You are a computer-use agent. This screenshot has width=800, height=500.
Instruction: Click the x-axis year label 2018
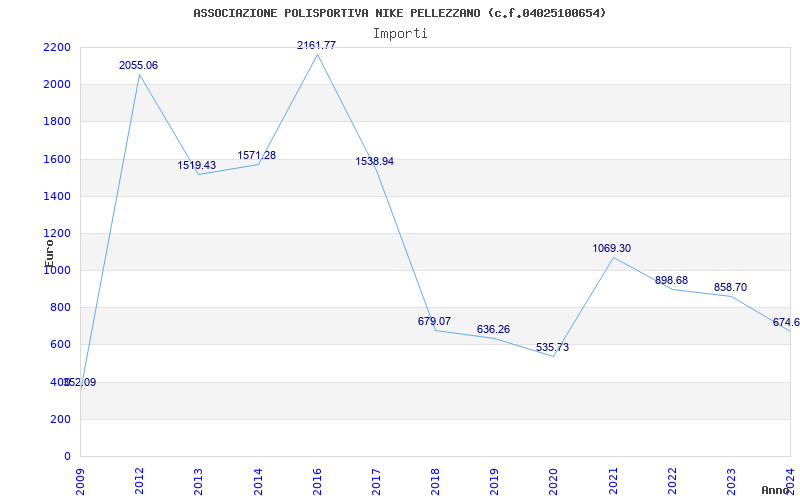coord(436,482)
